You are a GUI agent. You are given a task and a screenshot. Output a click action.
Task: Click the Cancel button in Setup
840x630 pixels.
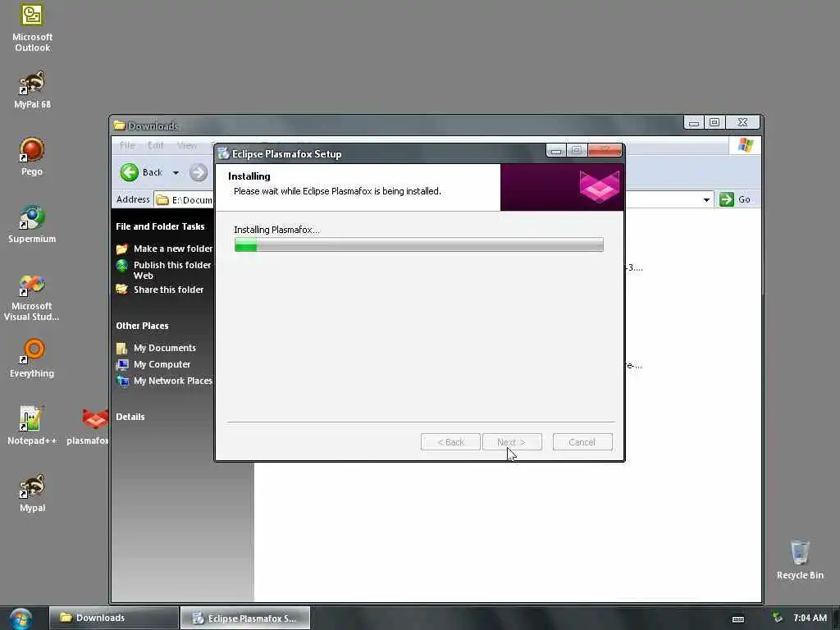[582, 442]
